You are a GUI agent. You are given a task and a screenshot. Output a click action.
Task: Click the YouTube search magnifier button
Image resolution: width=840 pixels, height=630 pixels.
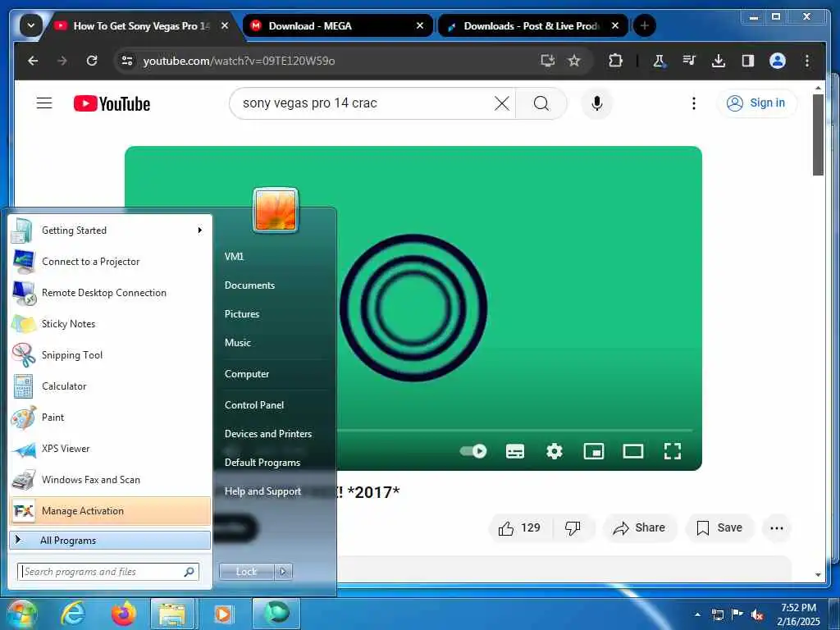pyautogui.click(x=541, y=103)
